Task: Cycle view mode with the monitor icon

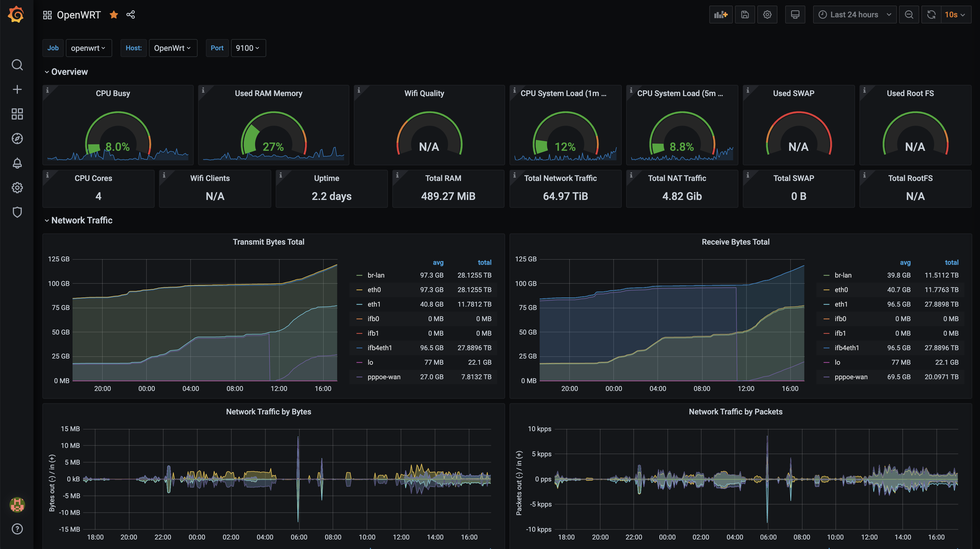Action: tap(795, 15)
